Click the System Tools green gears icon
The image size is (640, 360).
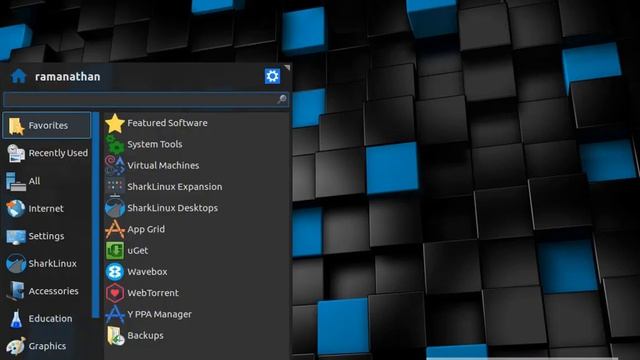(115, 144)
